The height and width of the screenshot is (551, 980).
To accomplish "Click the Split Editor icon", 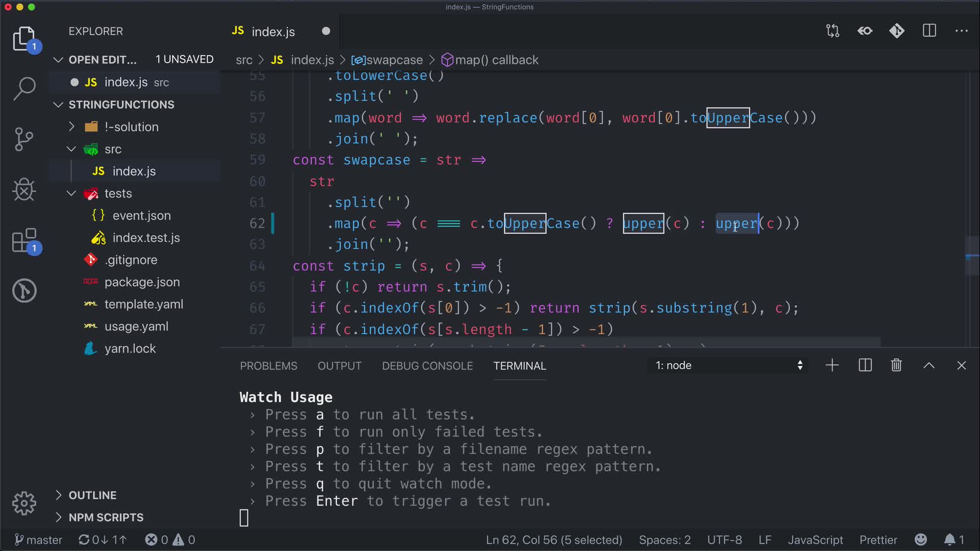I will coord(929,31).
